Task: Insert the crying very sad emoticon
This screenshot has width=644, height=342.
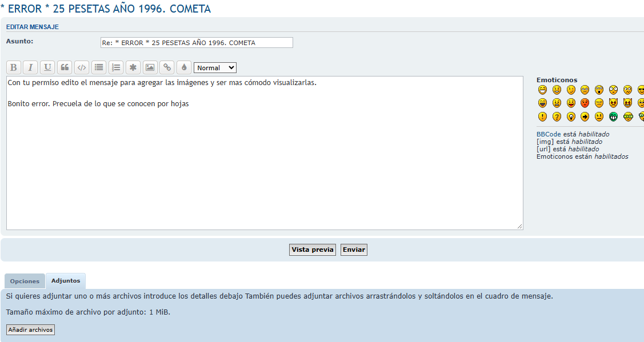Action: (599, 103)
